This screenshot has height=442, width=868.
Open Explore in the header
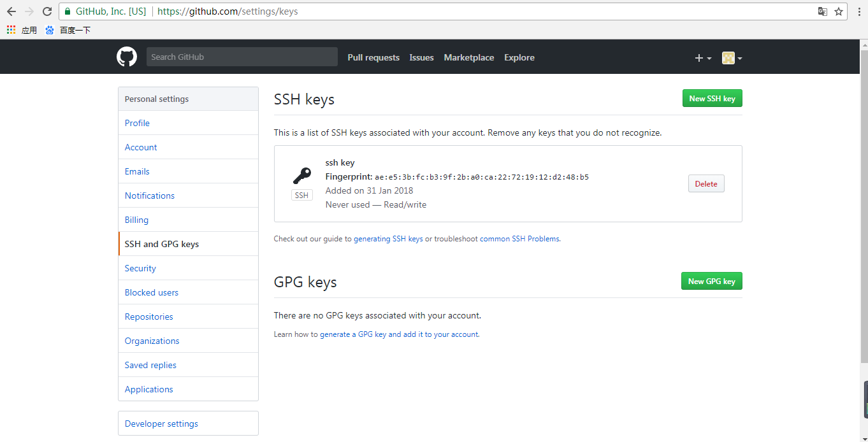[x=519, y=57]
